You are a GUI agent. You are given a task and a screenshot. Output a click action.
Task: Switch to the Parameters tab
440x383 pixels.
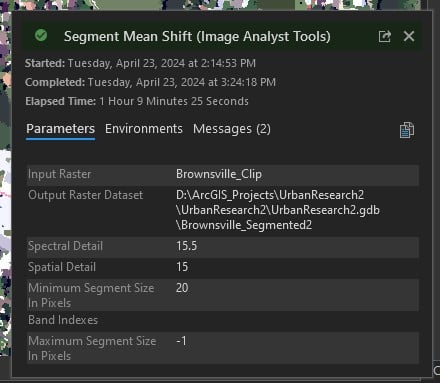click(60, 129)
